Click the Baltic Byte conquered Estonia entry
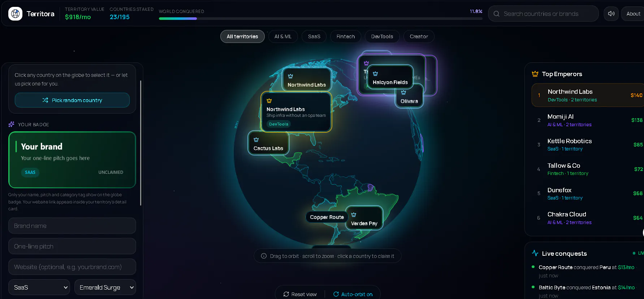 coord(588,291)
